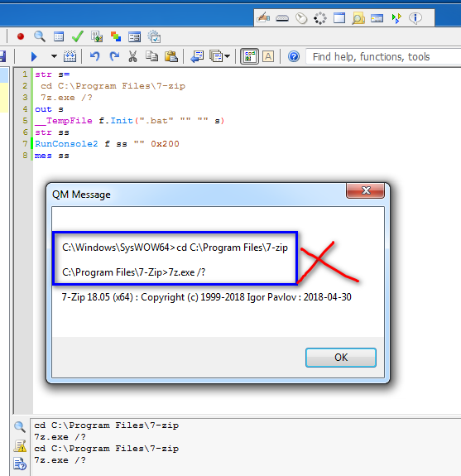Open help via blue question mark icon
The width and height of the screenshot is (461, 476).
pyautogui.click(x=294, y=56)
